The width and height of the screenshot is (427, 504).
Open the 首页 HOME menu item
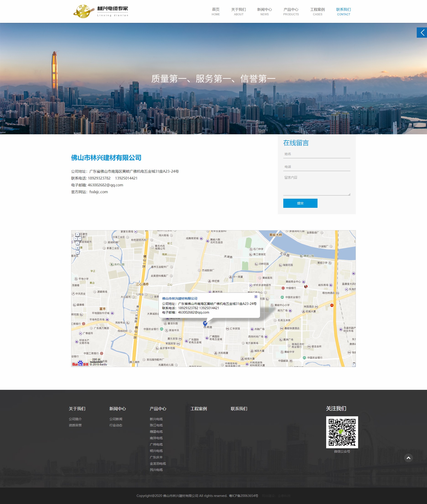pos(215,11)
